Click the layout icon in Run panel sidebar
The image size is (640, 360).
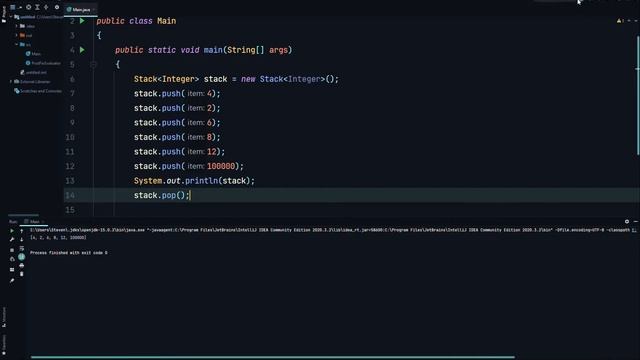coord(12,269)
